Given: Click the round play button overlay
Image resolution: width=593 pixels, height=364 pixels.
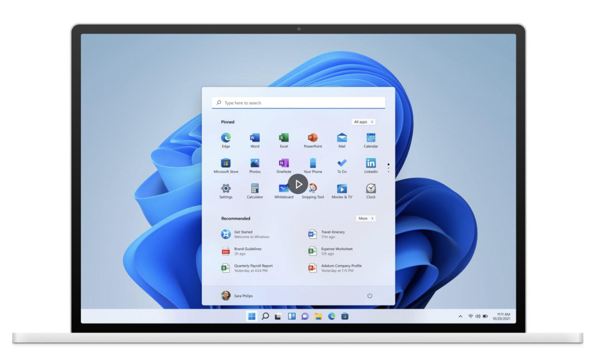Looking at the screenshot, I should pyautogui.click(x=298, y=184).
